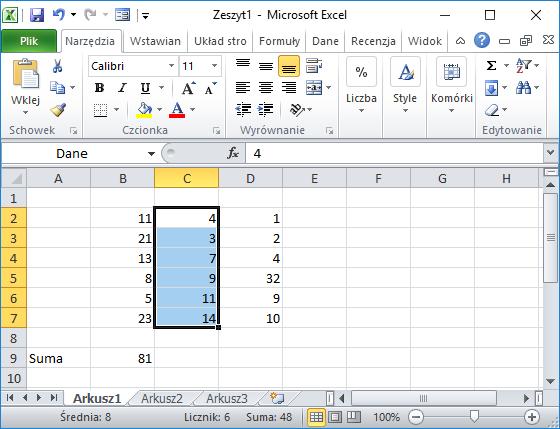This screenshot has width=560, height=429.
Task: Open border options dropdown arrow
Action: click(116, 110)
